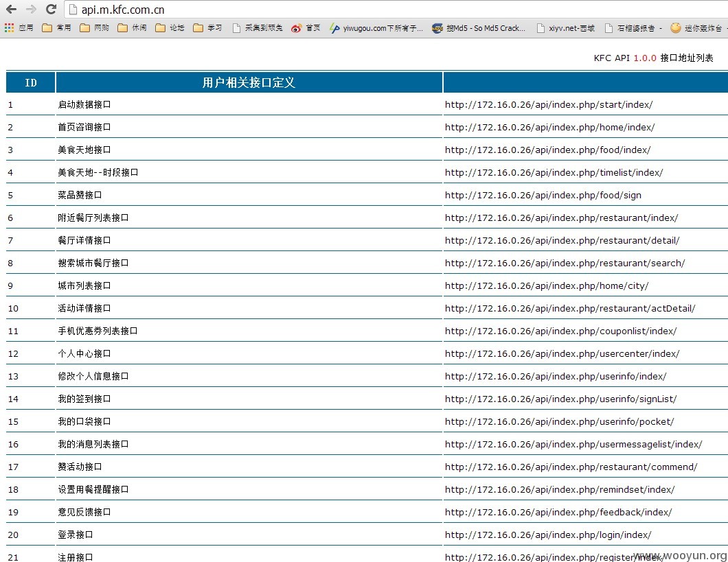Image resolution: width=728 pixels, height=562 pixels.
Task: Select the 附近餐厅列表接口 row label
Action: coord(93,218)
